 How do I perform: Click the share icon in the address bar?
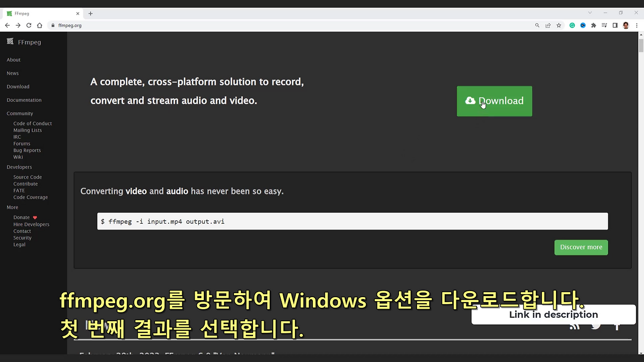point(547,25)
